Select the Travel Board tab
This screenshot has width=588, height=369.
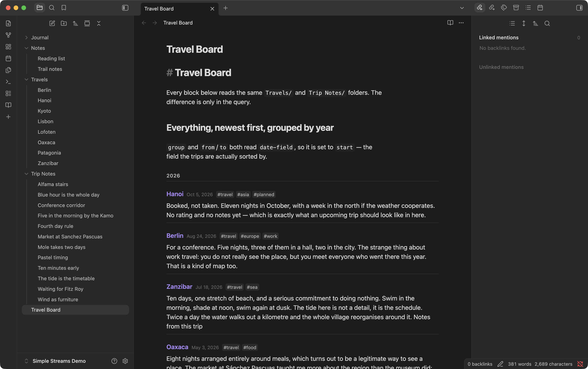click(180, 9)
